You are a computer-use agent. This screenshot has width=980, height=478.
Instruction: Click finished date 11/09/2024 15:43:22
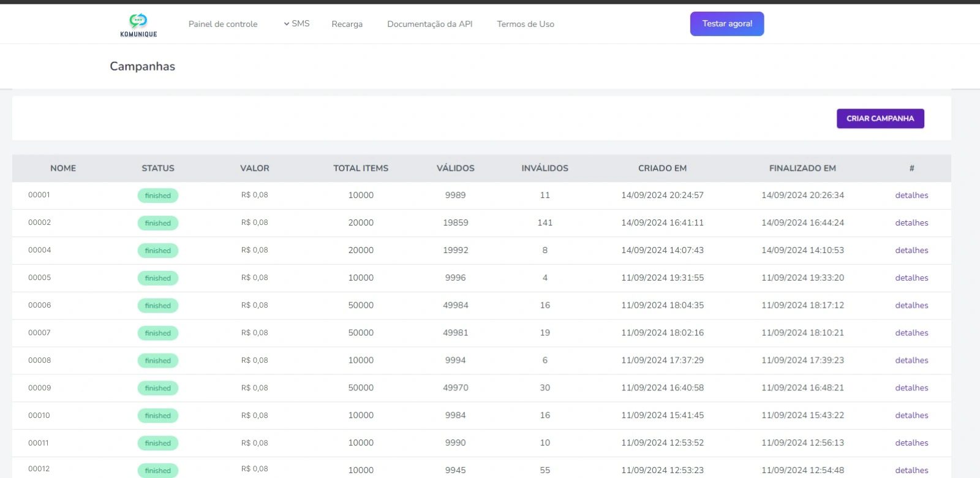pyautogui.click(x=802, y=415)
